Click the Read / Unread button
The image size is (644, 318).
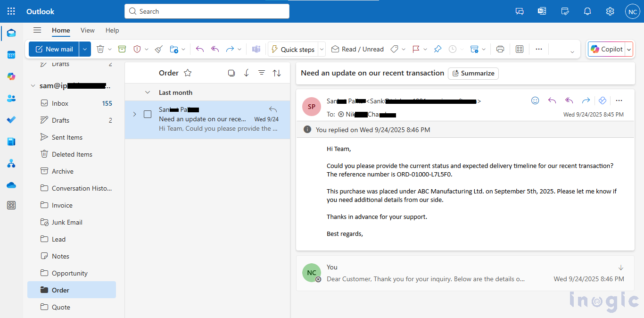click(357, 49)
